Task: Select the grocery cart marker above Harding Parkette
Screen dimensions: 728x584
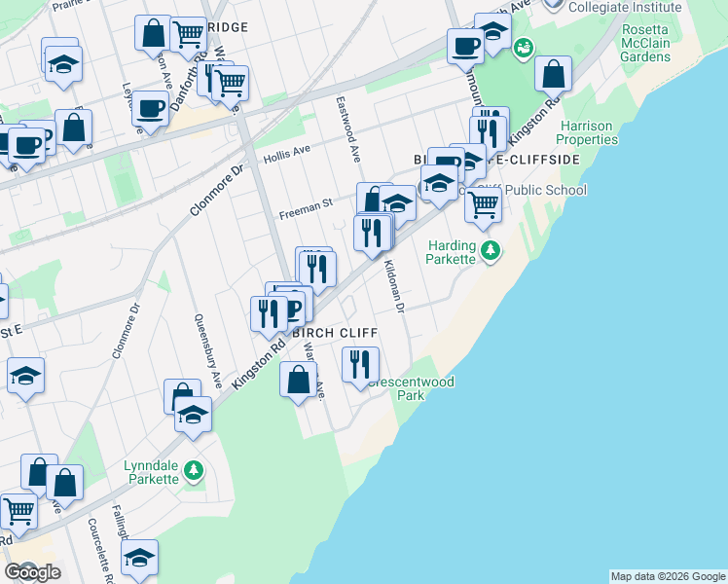Action: [483, 206]
